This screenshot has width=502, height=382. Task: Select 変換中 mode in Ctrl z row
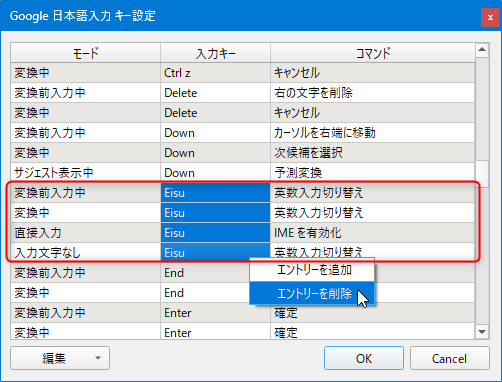[x=86, y=73]
